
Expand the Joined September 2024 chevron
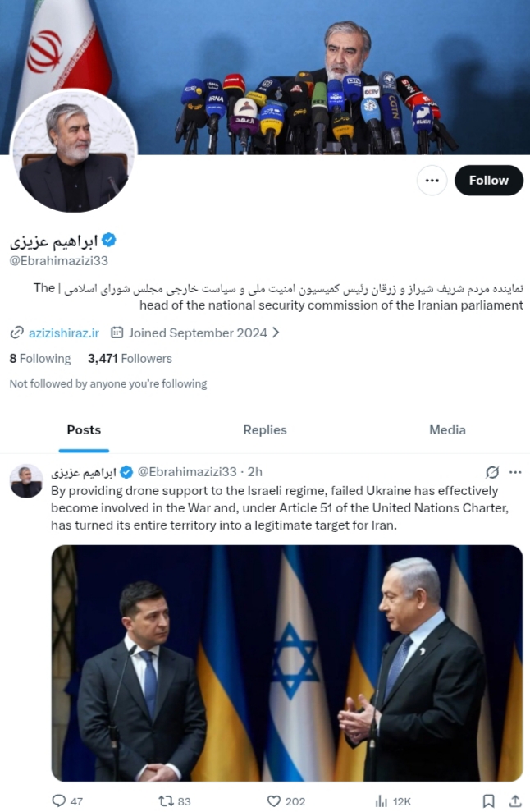tap(276, 333)
